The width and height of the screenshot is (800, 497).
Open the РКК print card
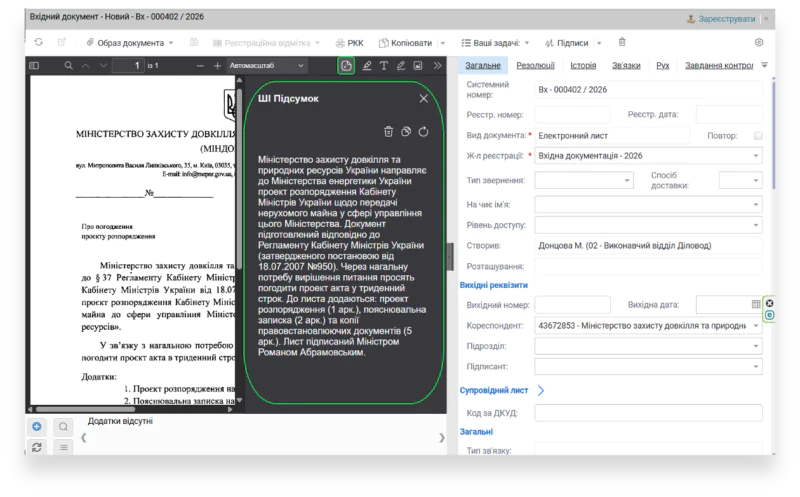(x=349, y=43)
